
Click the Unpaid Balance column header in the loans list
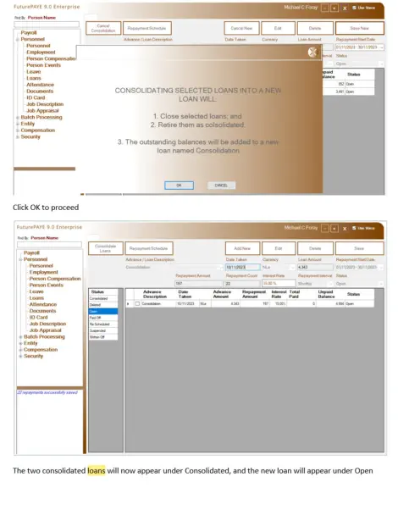326,294
